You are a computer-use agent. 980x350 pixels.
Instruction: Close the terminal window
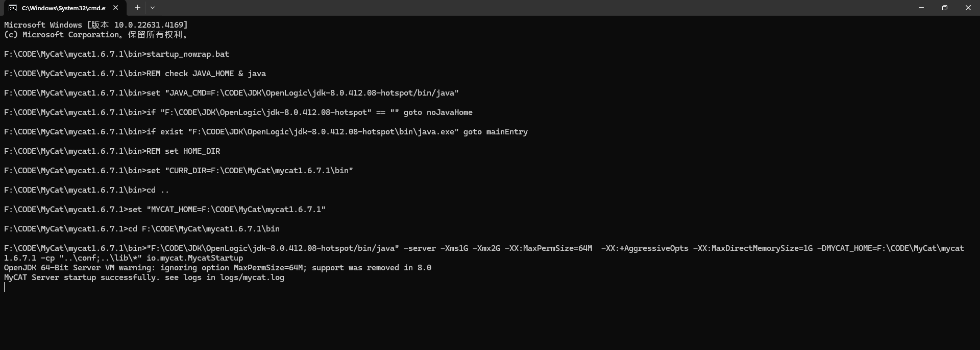click(x=968, y=8)
